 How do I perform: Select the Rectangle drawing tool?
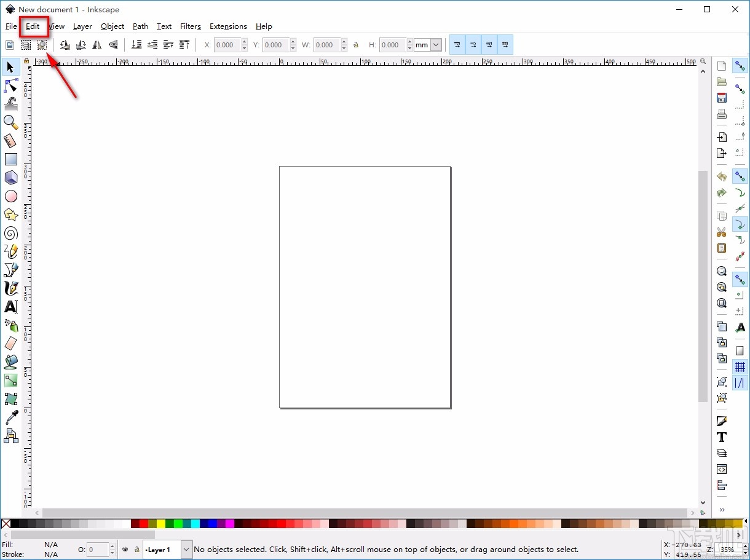tap(10, 159)
